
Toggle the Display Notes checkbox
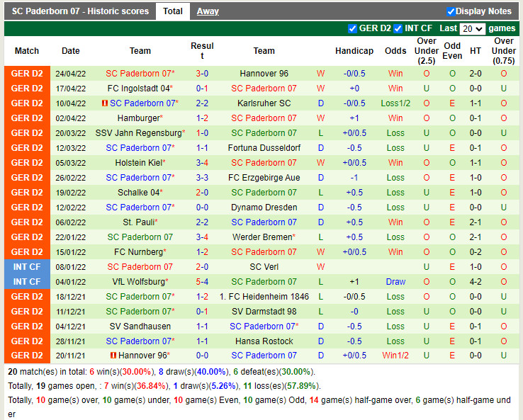pos(451,11)
